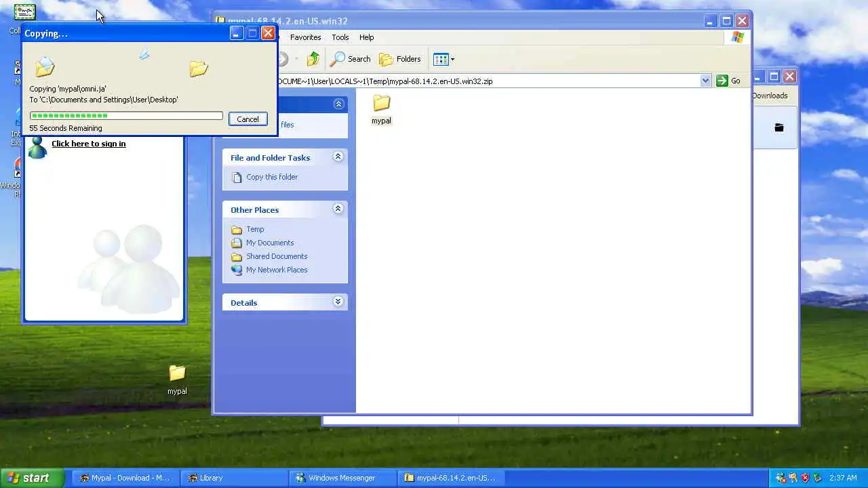Image resolution: width=868 pixels, height=488 pixels.
Task: Click the system clock 2:37 AM
Action: click(x=843, y=478)
